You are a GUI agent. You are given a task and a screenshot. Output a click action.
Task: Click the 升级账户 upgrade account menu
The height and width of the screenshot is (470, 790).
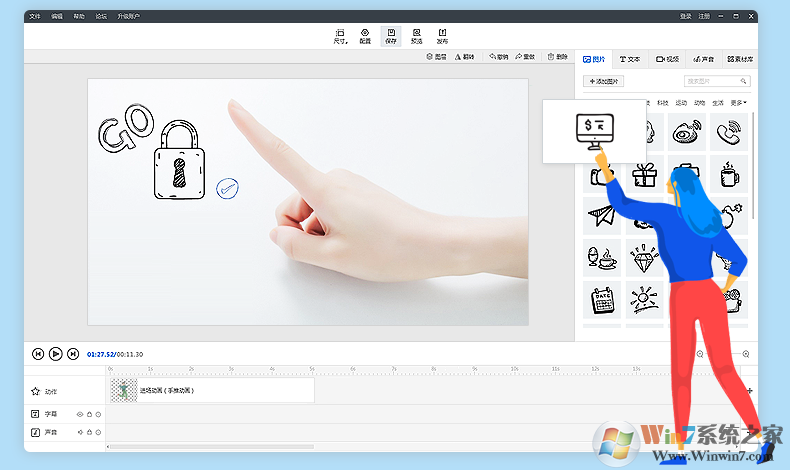pos(128,17)
